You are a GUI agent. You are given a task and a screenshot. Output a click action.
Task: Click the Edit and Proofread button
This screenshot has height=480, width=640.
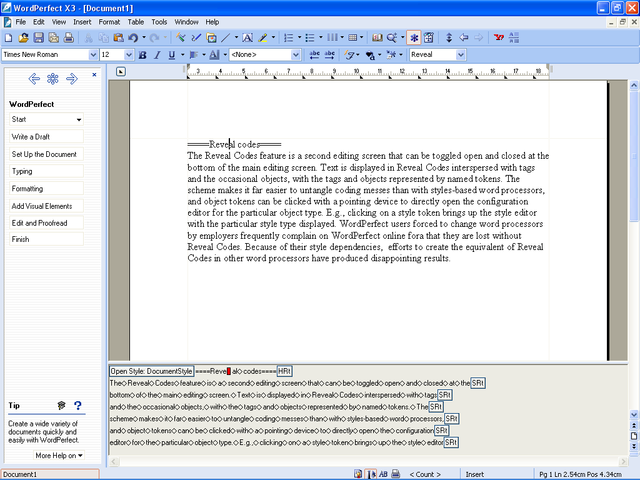tap(46, 223)
